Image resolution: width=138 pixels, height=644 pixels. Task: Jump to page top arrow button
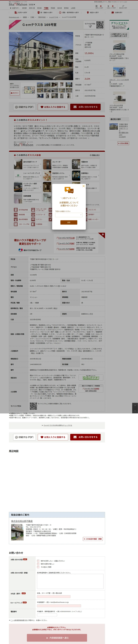[x=135, y=406]
